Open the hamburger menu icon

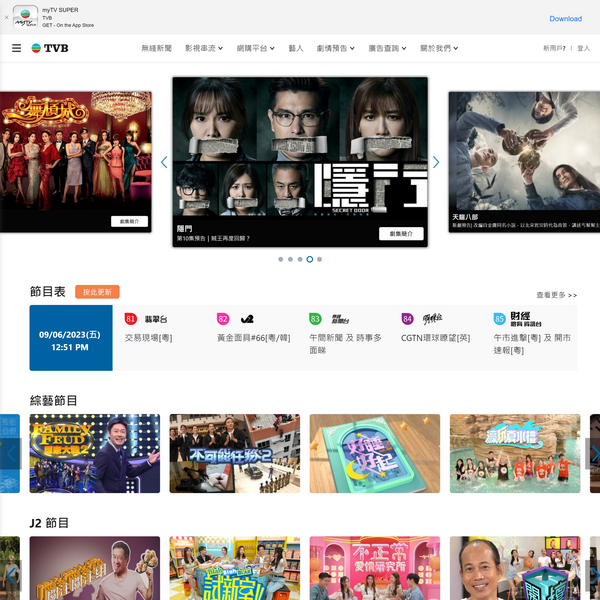point(16,48)
